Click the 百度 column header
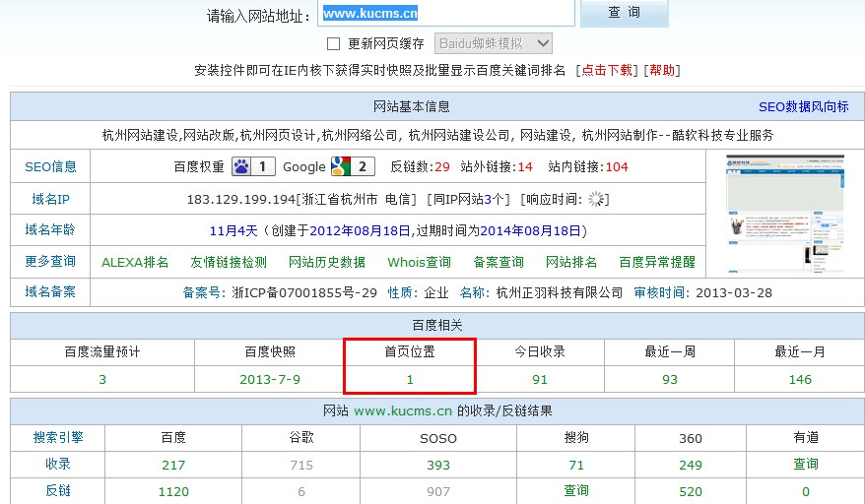The width and height of the screenshot is (865, 504). point(173,437)
